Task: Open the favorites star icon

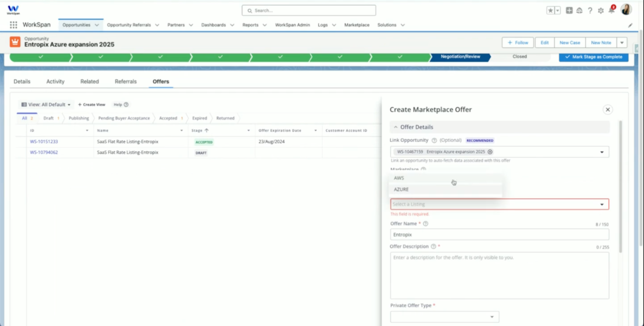Action: [x=550, y=10]
